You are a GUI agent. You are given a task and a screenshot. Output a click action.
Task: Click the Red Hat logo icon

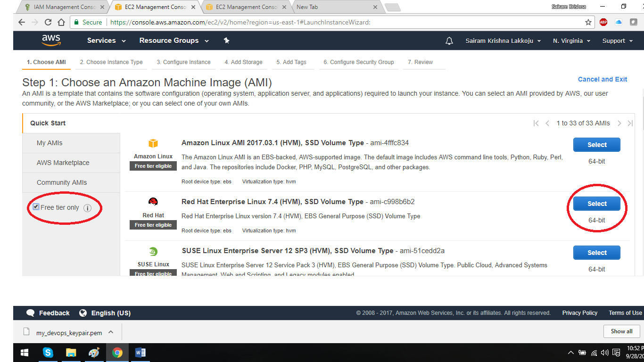point(153,202)
